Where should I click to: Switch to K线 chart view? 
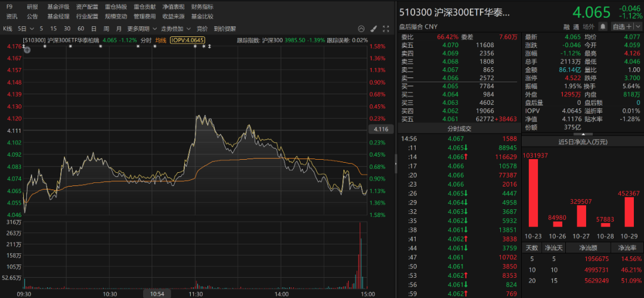pyautogui.click(x=8, y=29)
